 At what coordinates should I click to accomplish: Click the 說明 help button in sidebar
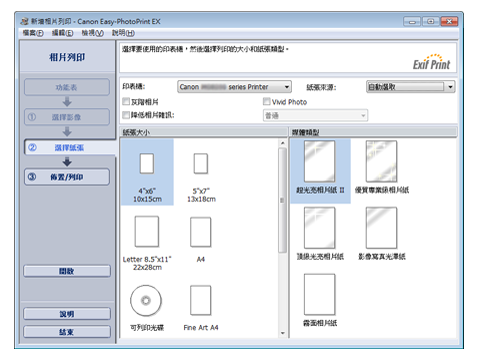[67, 314]
